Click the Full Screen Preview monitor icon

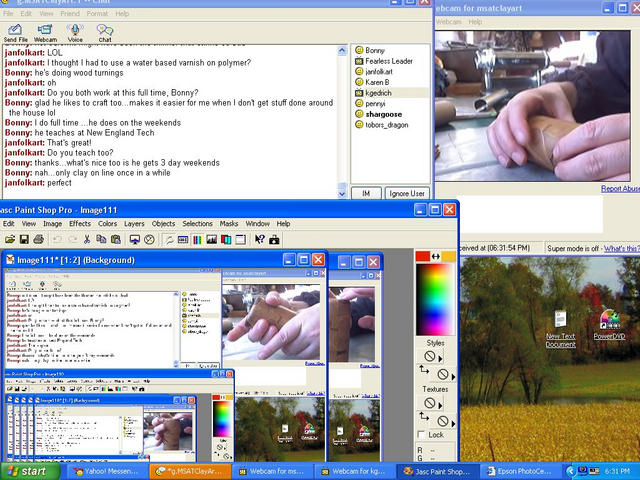click(x=135, y=240)
